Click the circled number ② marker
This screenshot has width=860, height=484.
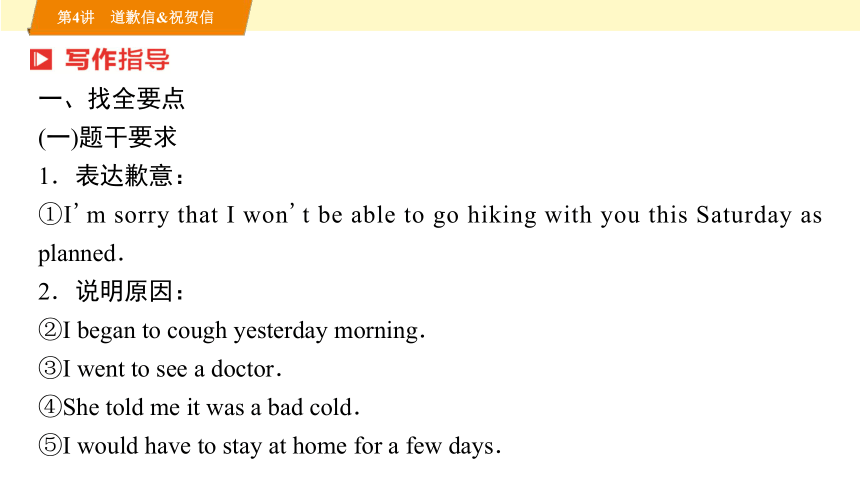point(49,330)
